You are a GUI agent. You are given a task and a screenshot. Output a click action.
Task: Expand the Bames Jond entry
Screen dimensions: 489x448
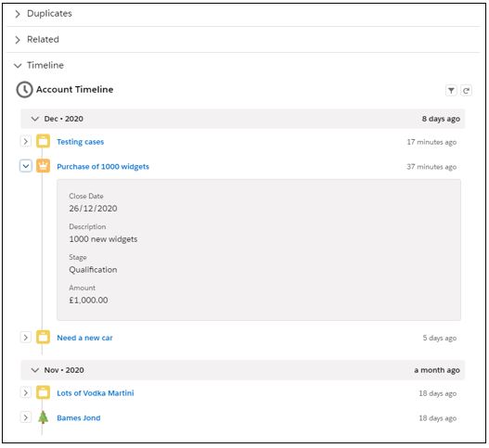tap(26, 417)
